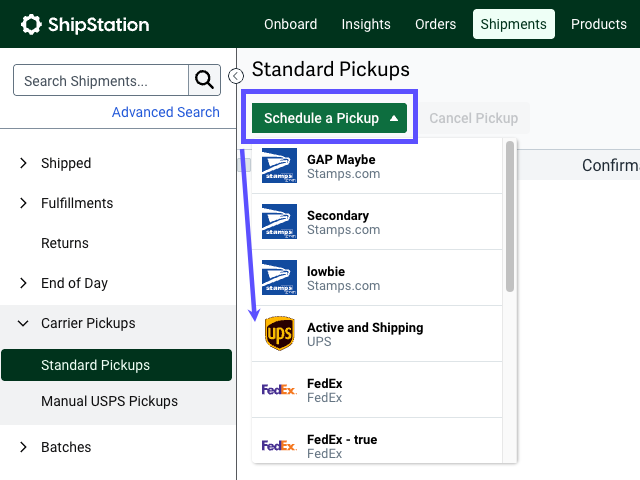Choose the FedEx - true account
This screenshot has width=640, height=480.
377,441
